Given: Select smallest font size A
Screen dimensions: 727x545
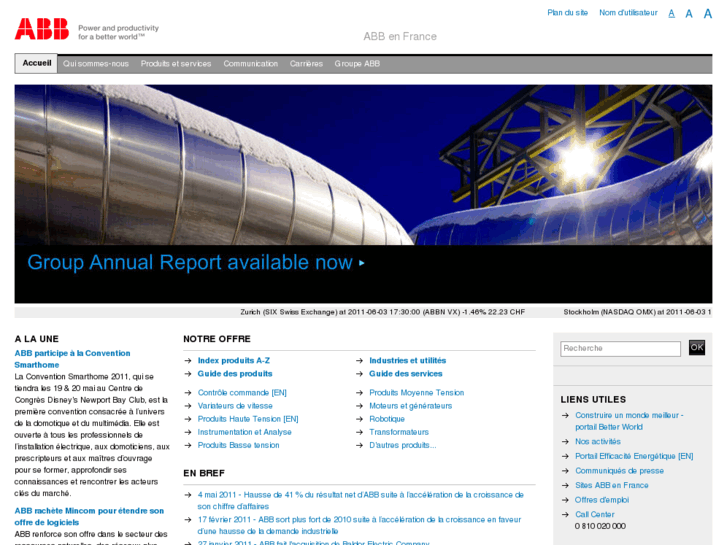Looking at the screenshot, I should pyautogui.click(x=671, y=14).
